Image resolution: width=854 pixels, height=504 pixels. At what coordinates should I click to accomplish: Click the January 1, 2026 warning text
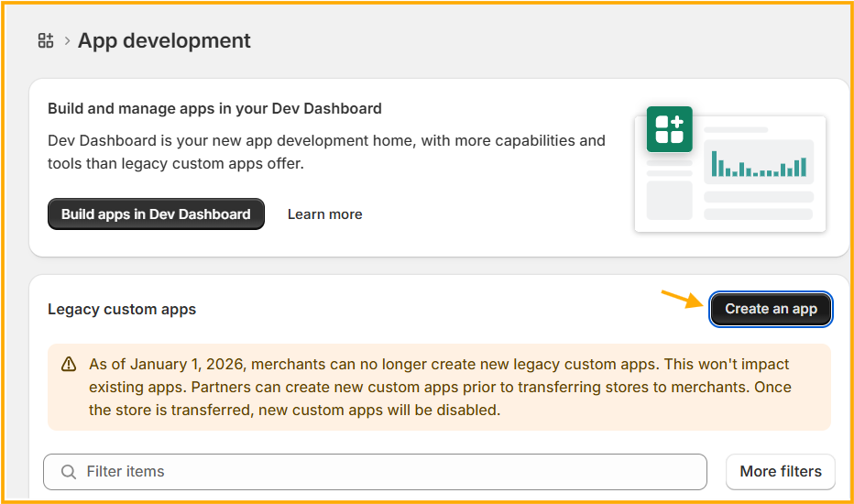pos(439,387)
